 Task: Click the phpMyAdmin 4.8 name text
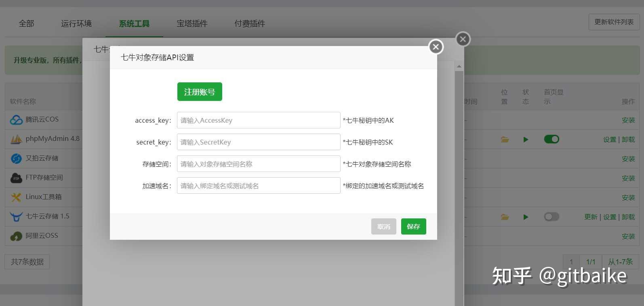click(x=53, y=139)
